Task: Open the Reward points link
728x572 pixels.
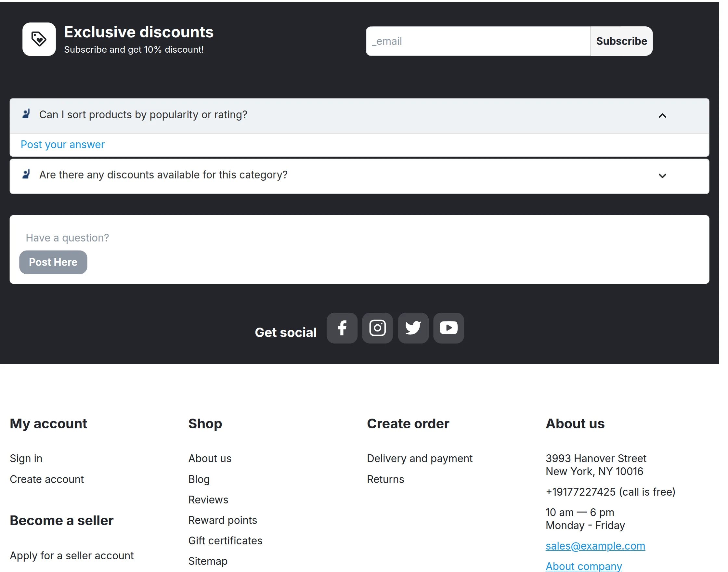Action: tap(223, 520)
